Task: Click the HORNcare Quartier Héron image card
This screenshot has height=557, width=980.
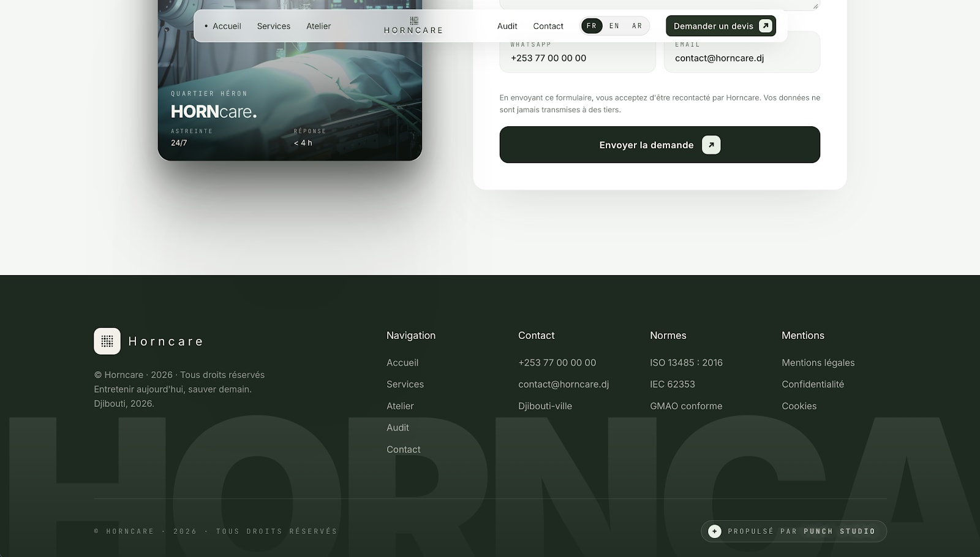Action: [290, 80]
